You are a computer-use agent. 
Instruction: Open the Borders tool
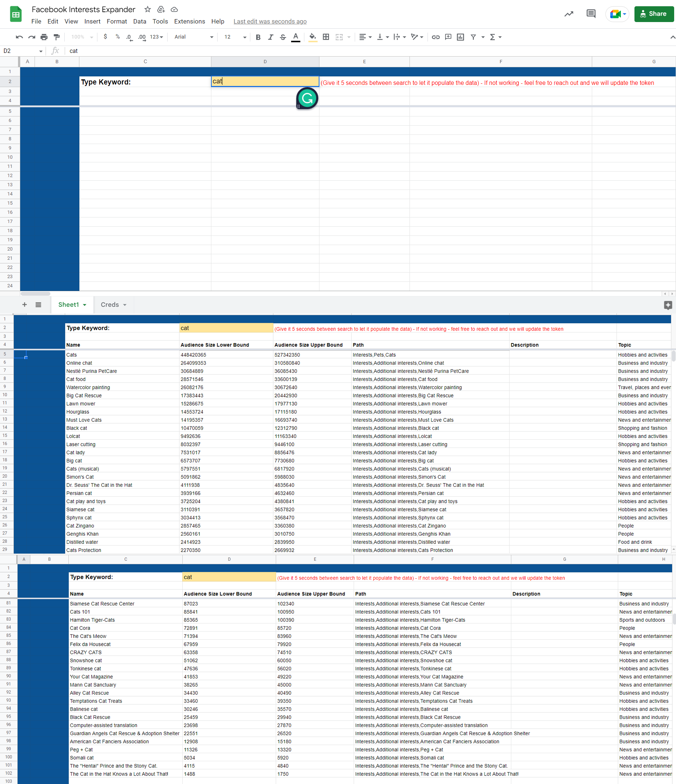coord(326,37)
